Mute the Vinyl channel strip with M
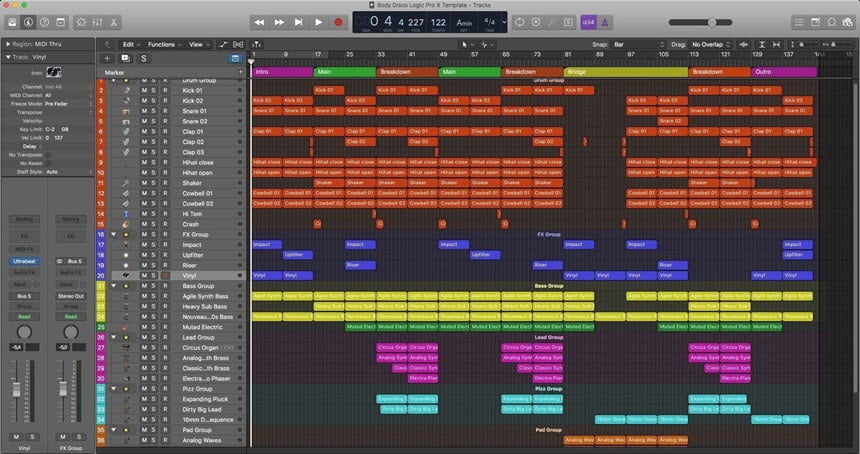 pyautogui.click(x=16, y=437)
